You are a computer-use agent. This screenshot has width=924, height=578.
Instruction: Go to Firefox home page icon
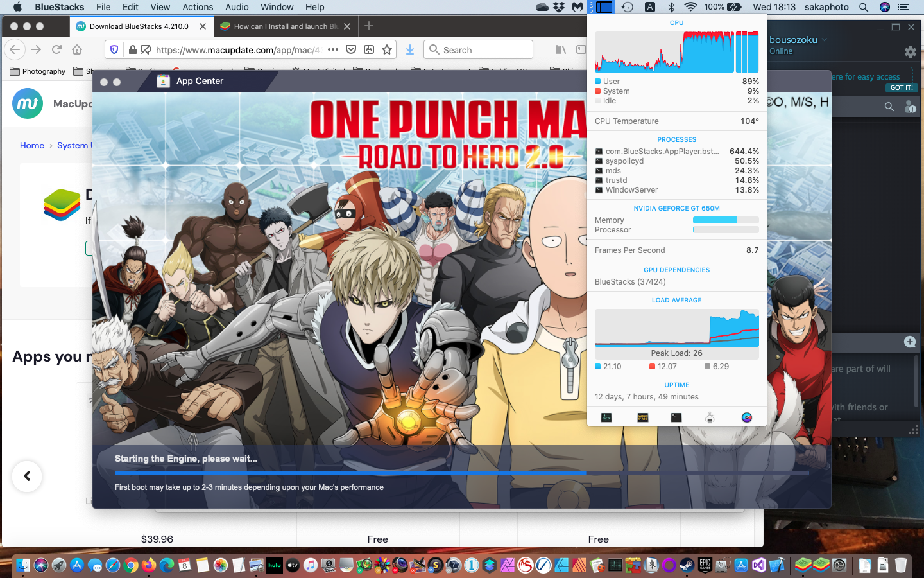tap(77, 49)
